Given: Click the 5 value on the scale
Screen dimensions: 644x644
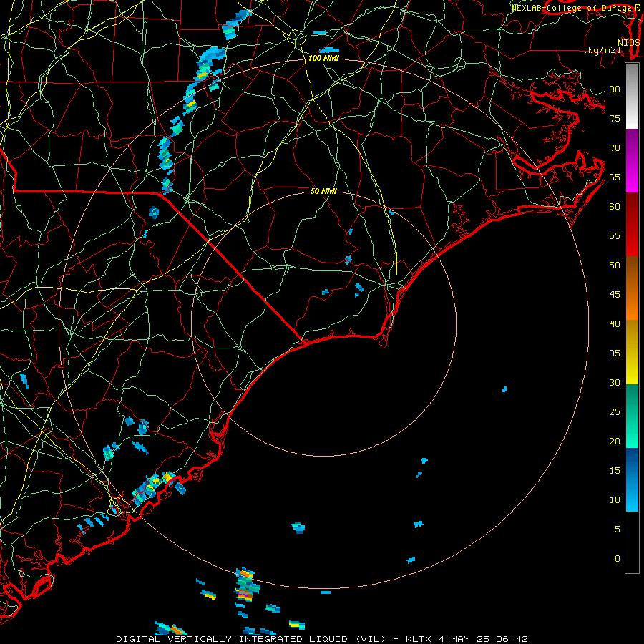Looking at the screenshot, I should [x=618, y=530].
